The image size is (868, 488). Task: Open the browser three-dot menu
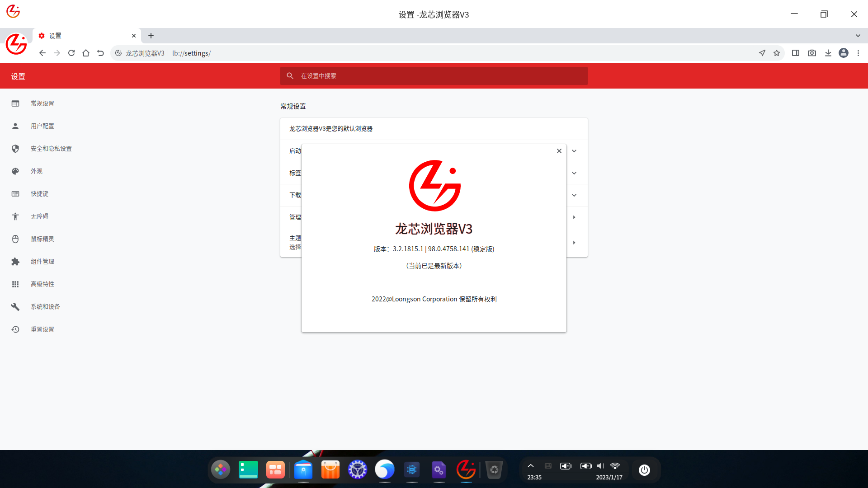point(858,53)
